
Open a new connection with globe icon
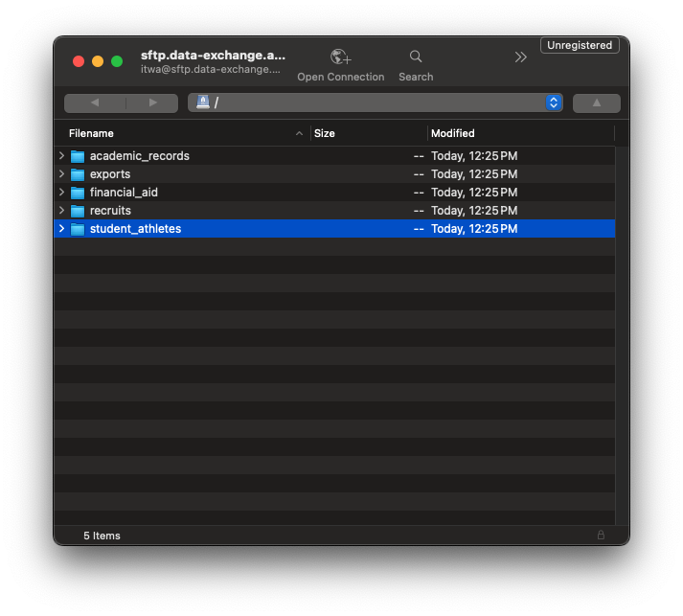[341, 57]
